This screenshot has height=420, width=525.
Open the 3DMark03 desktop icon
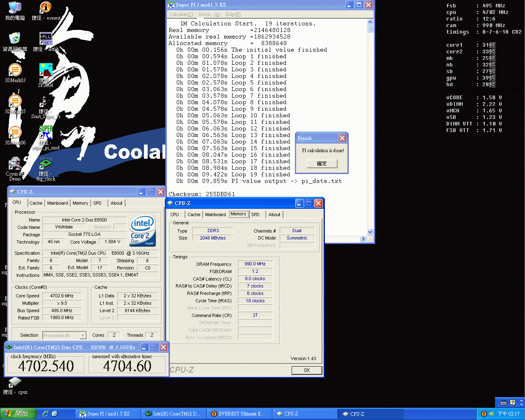point(15,70)
